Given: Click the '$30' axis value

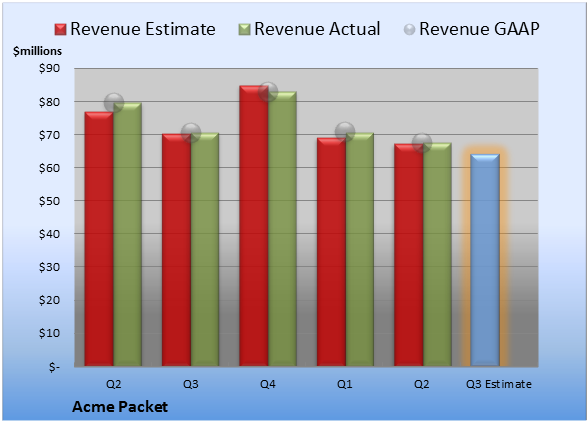Looking at the screenshot, I should click(50, 267).
